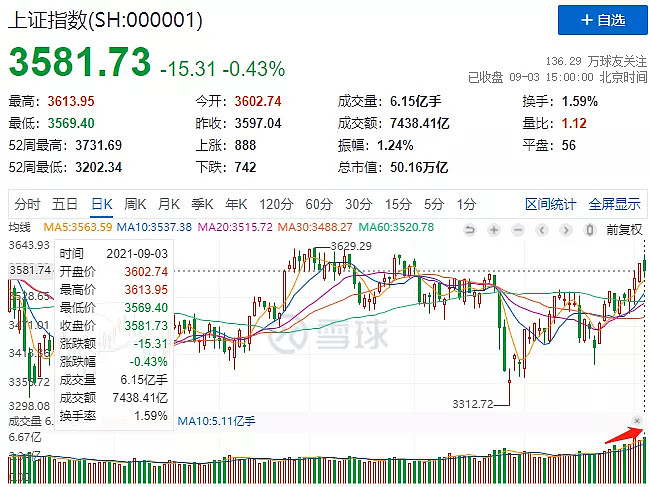The width and height of the screenshot is (650, 487).
Task: Click the 52周最低 value 3202.34
Action: tap(99, 167)
